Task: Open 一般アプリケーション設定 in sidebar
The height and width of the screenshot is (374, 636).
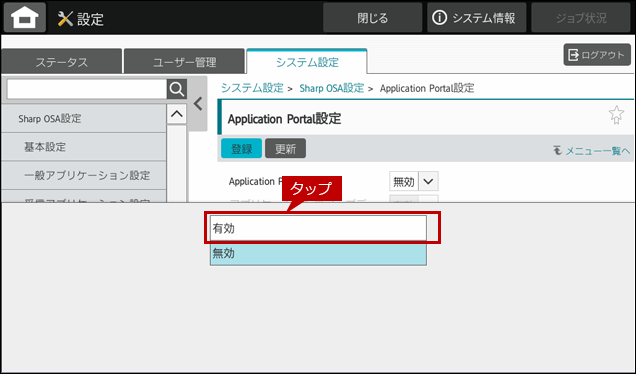Action: coord(84,175)
